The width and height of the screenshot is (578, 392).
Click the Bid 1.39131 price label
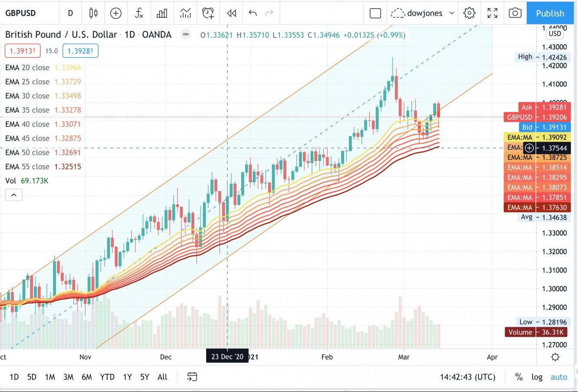pos(545,127)
